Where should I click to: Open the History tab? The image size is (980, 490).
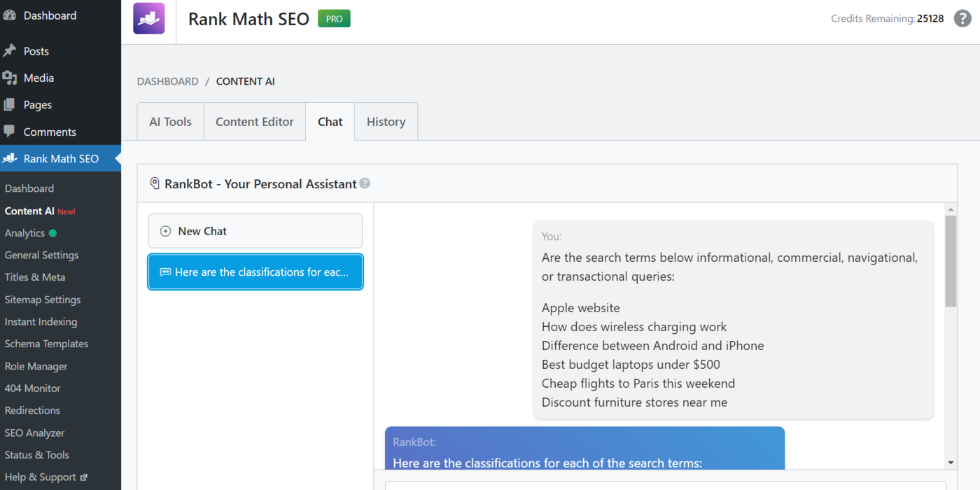(x=386, y=121)
